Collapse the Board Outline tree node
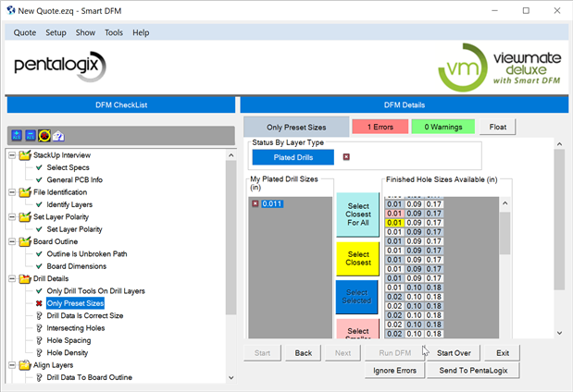The image size is (573, 392). 12,241
